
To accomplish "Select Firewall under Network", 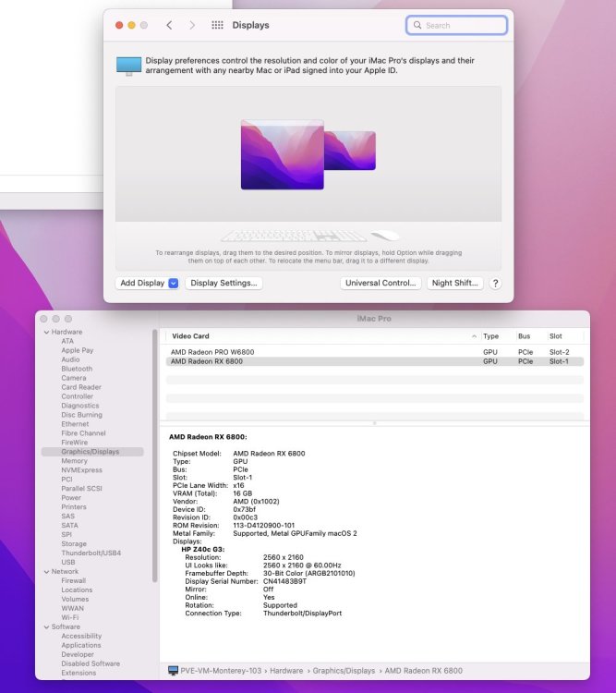I will click(x=73, y=581).
